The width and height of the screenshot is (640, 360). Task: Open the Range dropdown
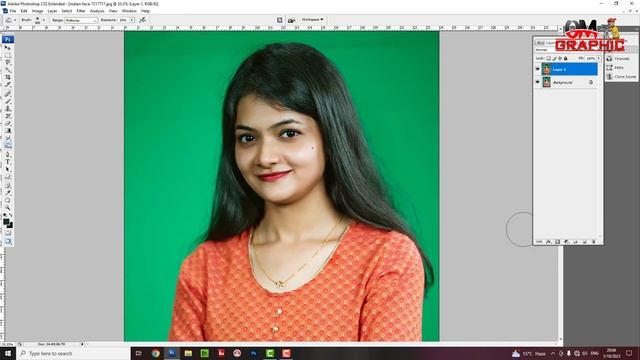(81, 20)
